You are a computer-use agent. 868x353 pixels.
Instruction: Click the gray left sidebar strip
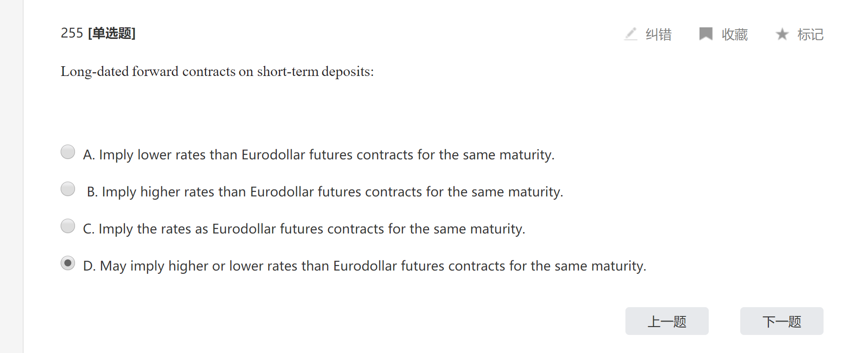coord(12,176)
